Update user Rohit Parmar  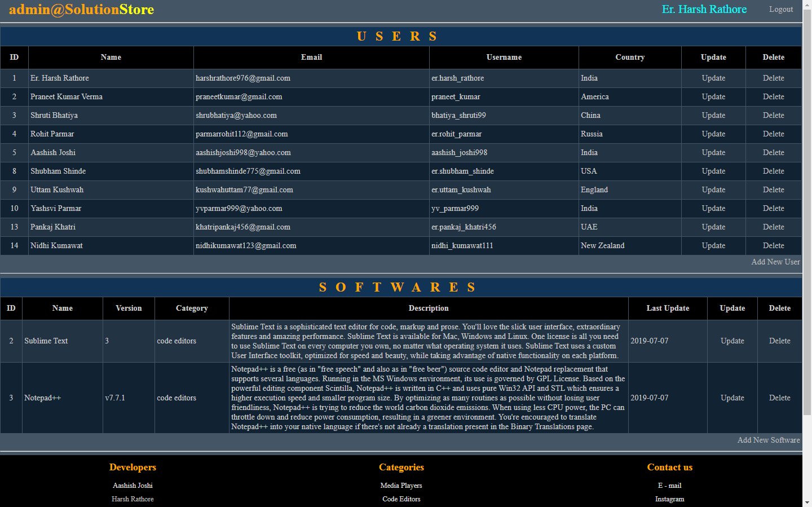click(x=713, y=134)
